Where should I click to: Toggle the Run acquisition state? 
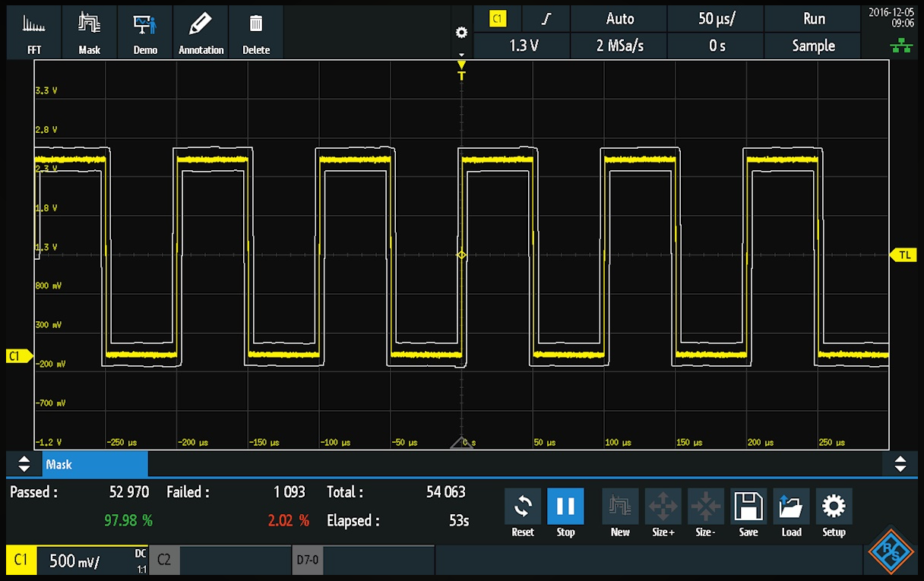click(x=813, y=19)
